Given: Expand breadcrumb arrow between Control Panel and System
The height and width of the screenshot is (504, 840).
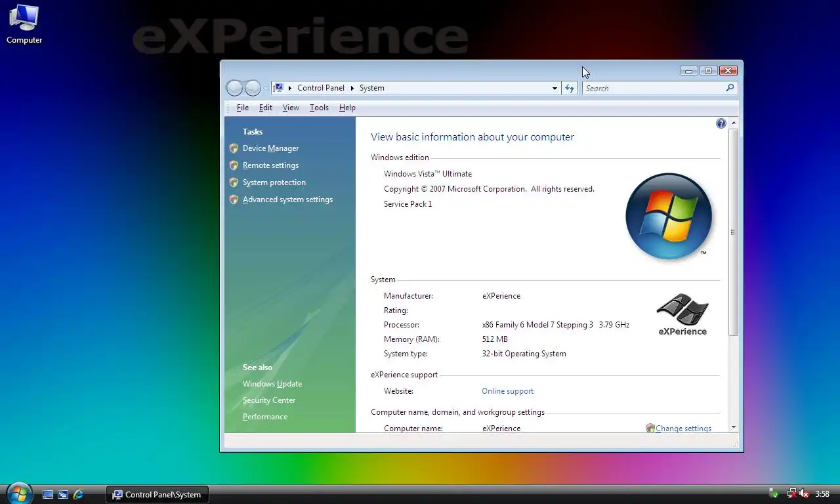Looking at the screenshot, I should 352,88.
